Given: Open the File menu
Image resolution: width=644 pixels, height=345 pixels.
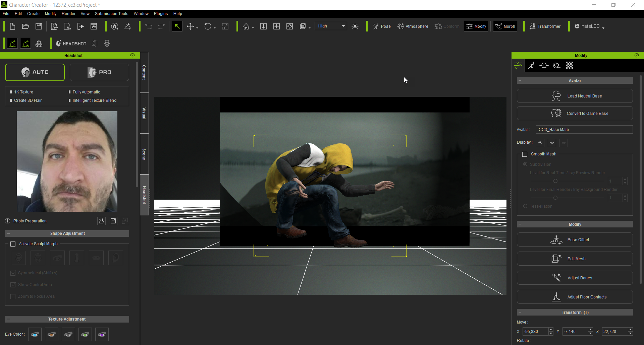Looking at the screenshot, I should [x=6, y=14].
